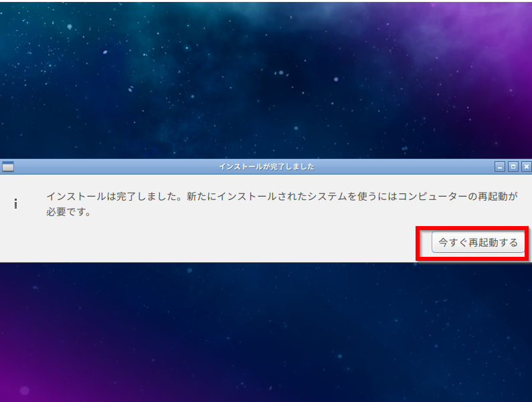Maximize the installation complete dialog
532x402 pixels.
click(513, 167)
